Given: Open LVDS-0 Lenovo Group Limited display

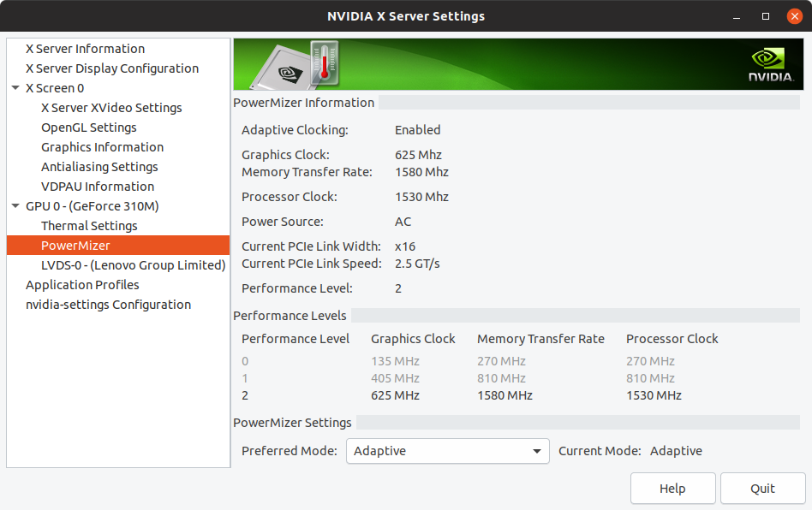Looking at the screenshot, I should pyautogui.click(x=133, y=264).
